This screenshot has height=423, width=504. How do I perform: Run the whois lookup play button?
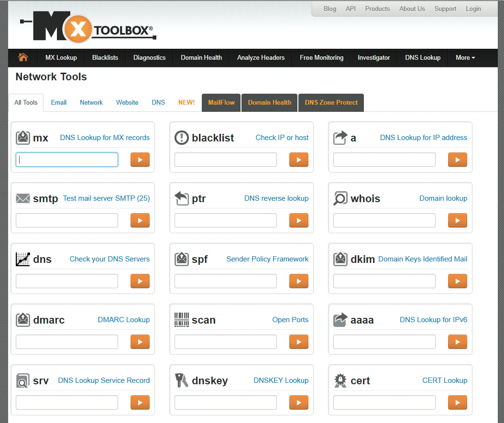pyautogui.click(x=458, y=220)
